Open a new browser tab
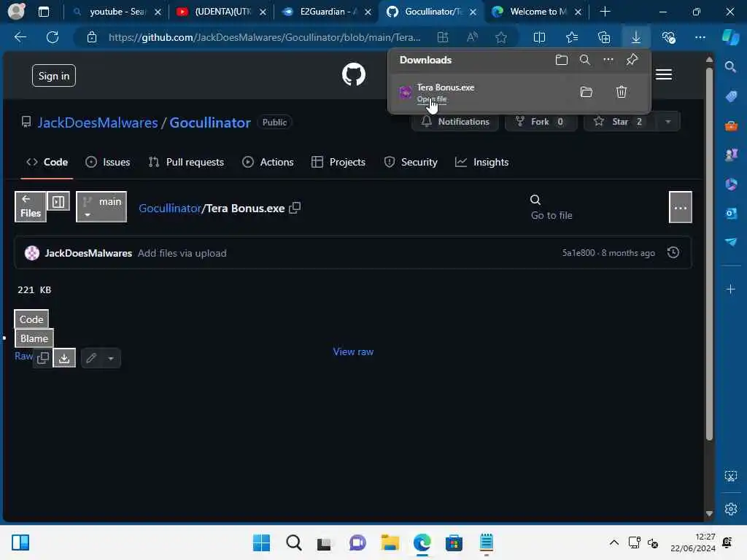Screen dimensions: 747x560 pos(605,12)
